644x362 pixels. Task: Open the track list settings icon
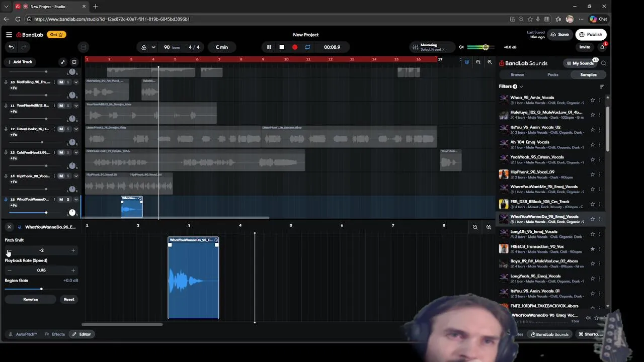pos(74,62)
